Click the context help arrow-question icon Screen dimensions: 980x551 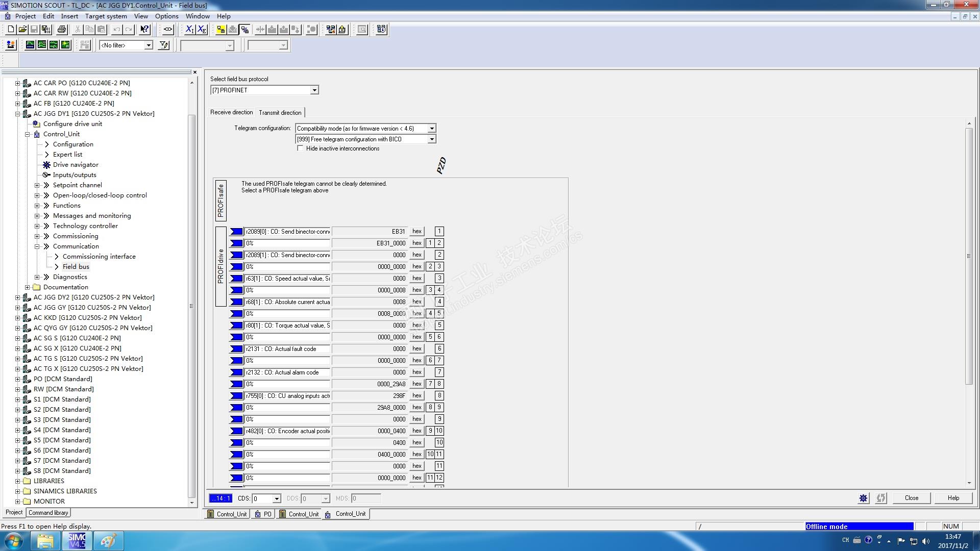pyautogui.click(x=145, y=30)
